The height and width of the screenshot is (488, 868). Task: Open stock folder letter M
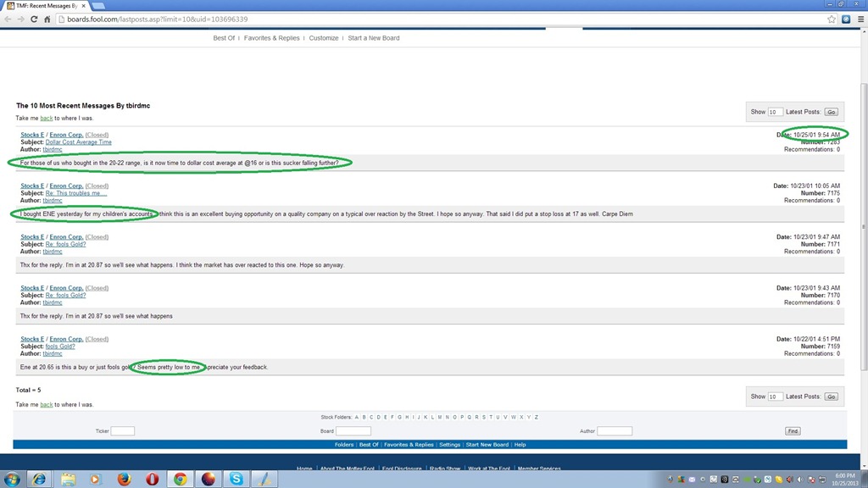pos(440,417)
